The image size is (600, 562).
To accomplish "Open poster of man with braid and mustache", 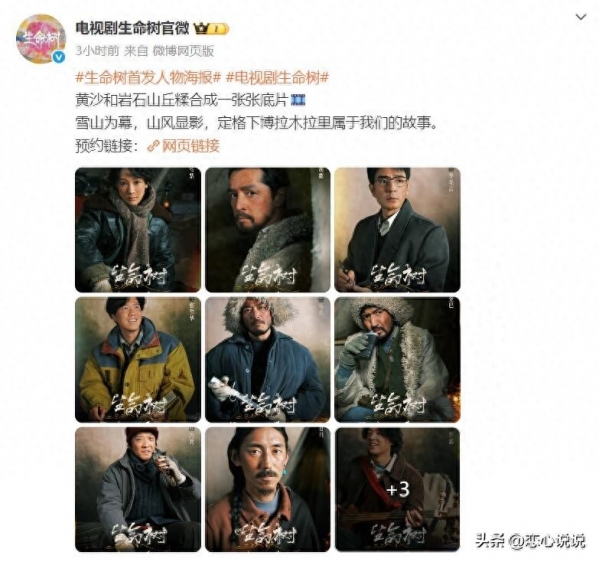I will point(267,489).
